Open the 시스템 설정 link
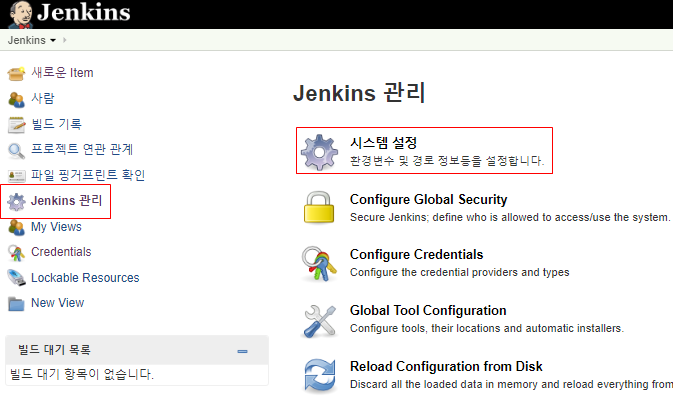The width and height of the screenshot is (673, 402). click(383, 142)
